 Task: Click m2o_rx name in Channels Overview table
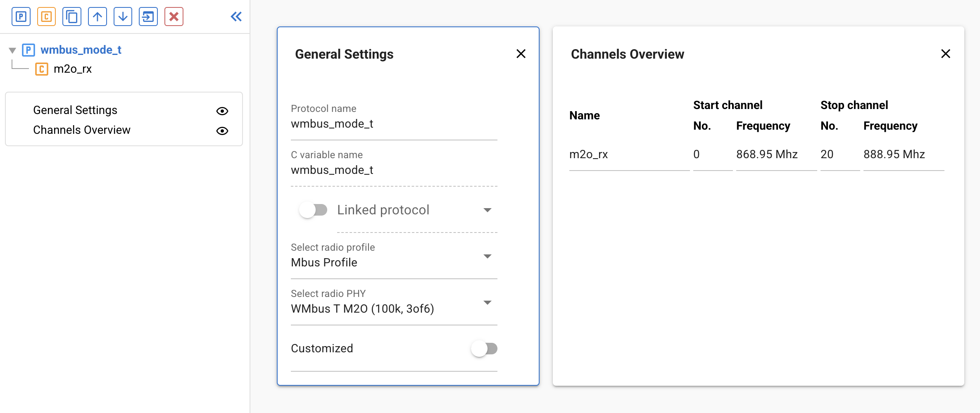pos(588,154)
